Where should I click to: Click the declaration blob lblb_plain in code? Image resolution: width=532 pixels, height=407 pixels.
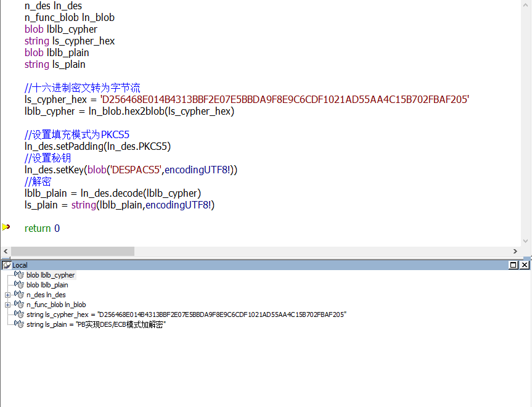[x=57, y=52]
